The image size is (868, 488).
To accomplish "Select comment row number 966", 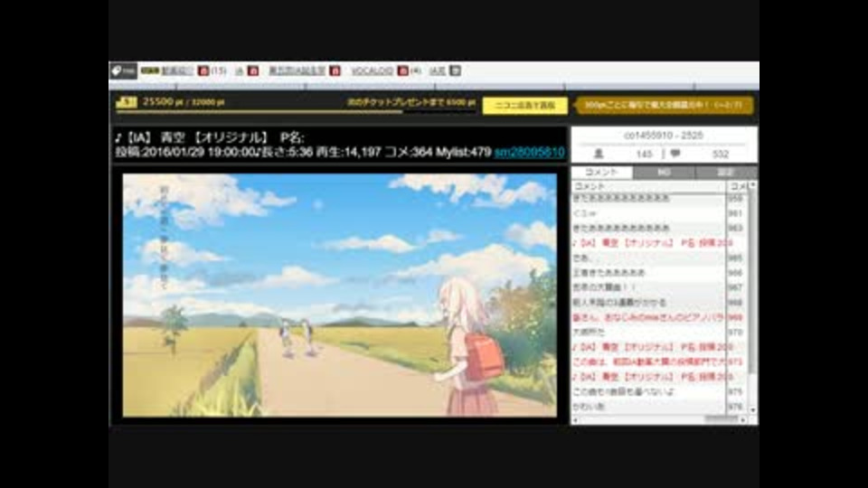I will (x=659, y=273).
